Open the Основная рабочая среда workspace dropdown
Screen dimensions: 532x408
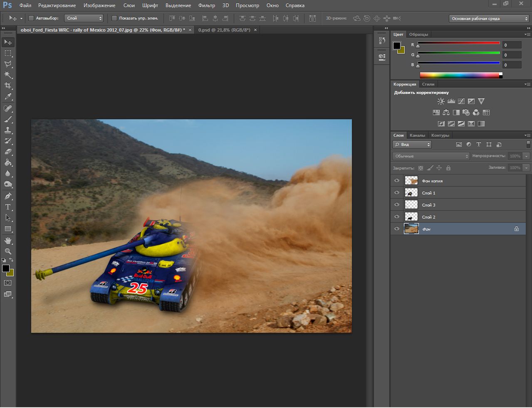tap(489, 19)
